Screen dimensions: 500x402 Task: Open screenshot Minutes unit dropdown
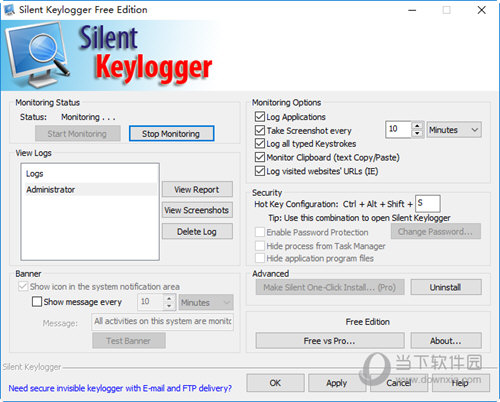[x=454, y=130]
